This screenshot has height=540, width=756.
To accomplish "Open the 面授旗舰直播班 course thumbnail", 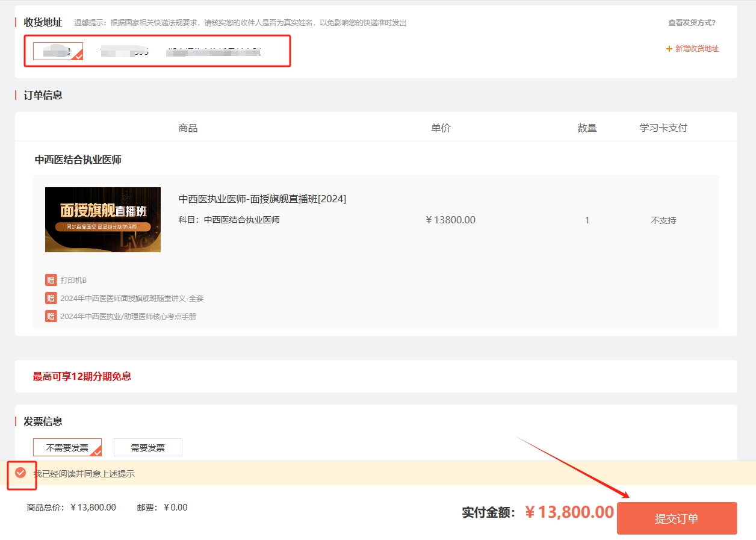I will click(103, 219).
